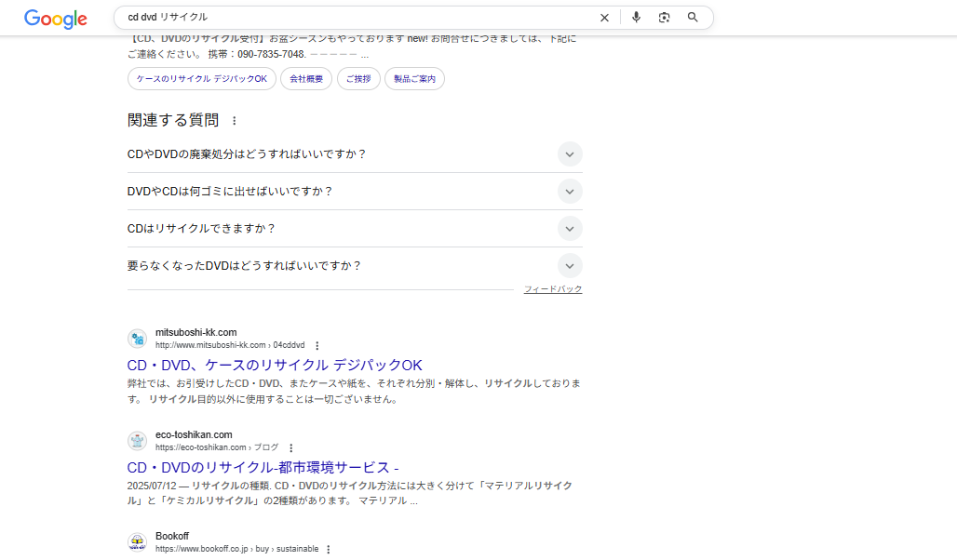Start voice search with microphone icon
The width and height of the screenshot is (957, 560).
pyautogui.click(x=637, y=18)
